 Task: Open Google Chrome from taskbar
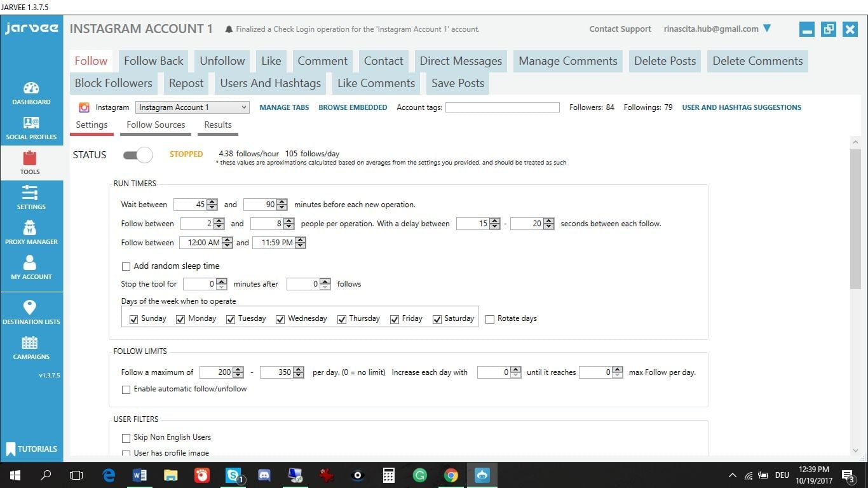pyautogui.click(x=451, y=475)
